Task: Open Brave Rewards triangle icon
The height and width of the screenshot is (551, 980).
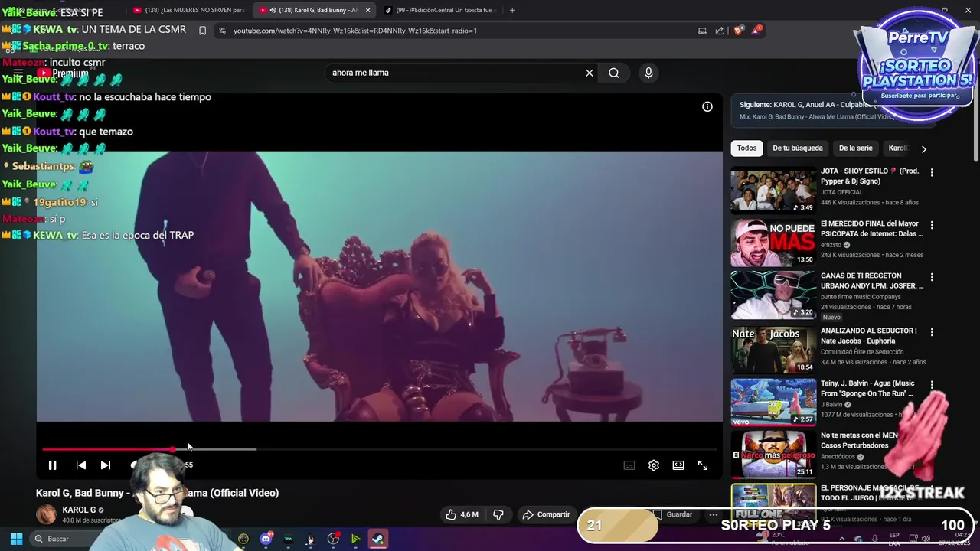Action: (x=757, y=30)
